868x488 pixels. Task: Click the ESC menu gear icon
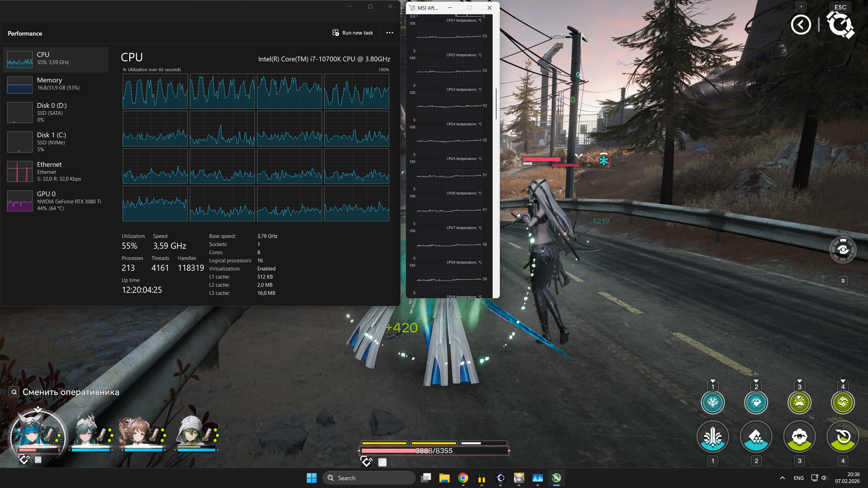tap(840, 25)
